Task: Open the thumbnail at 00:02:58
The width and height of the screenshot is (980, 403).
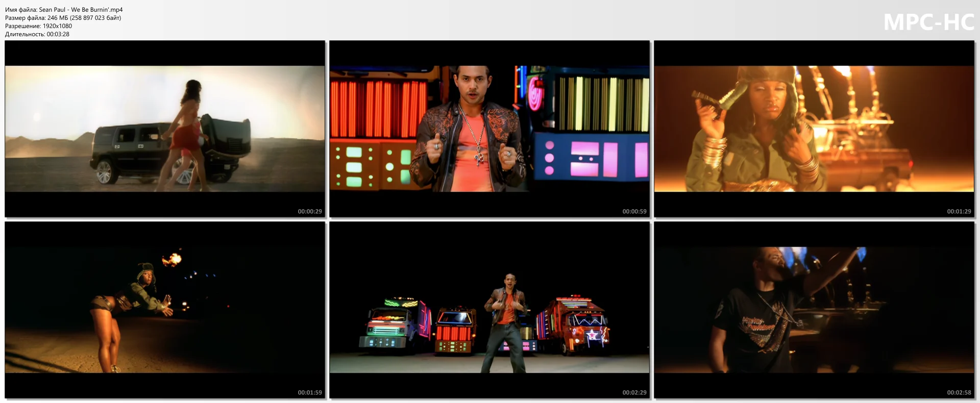Action: 814,310
